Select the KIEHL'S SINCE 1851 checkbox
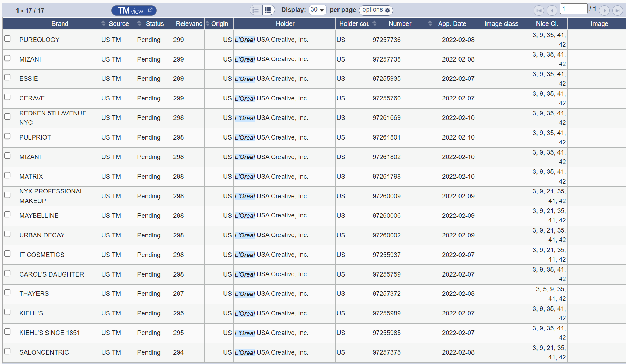 (7, 331)
